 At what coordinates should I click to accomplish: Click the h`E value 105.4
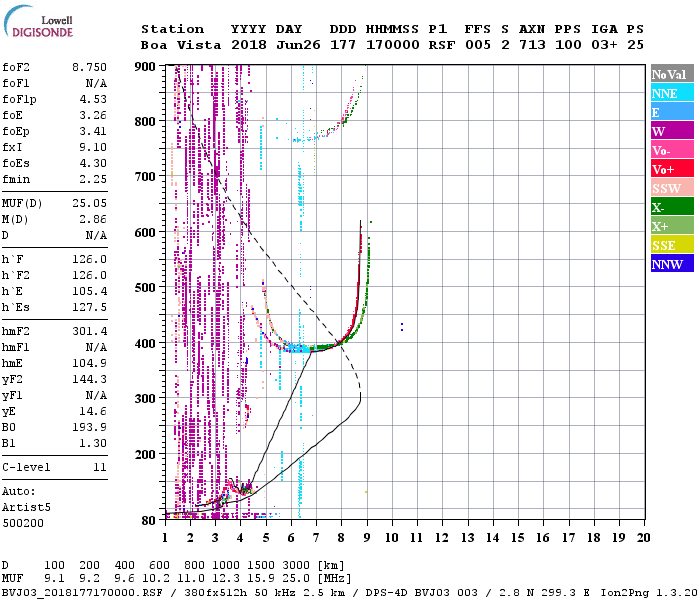coord(89,292)
